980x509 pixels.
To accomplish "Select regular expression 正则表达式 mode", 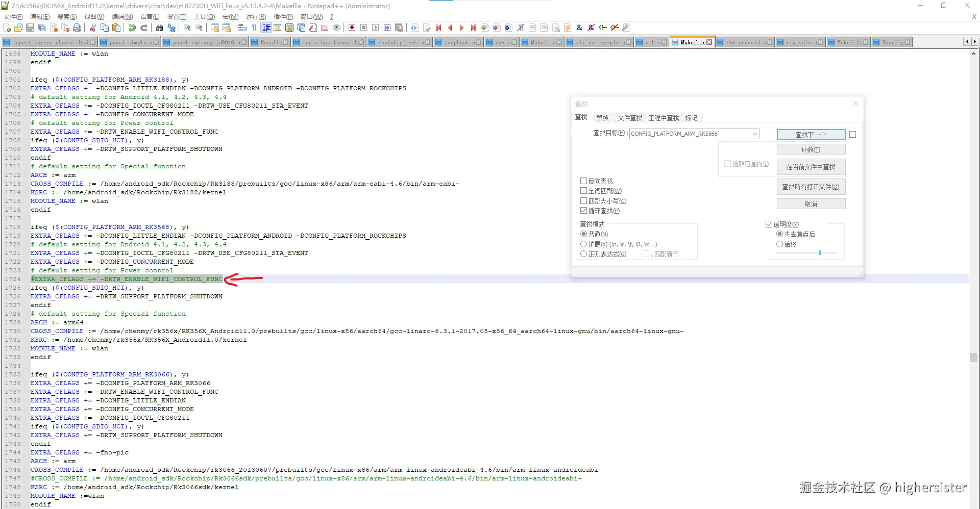I will pos(583,254).
